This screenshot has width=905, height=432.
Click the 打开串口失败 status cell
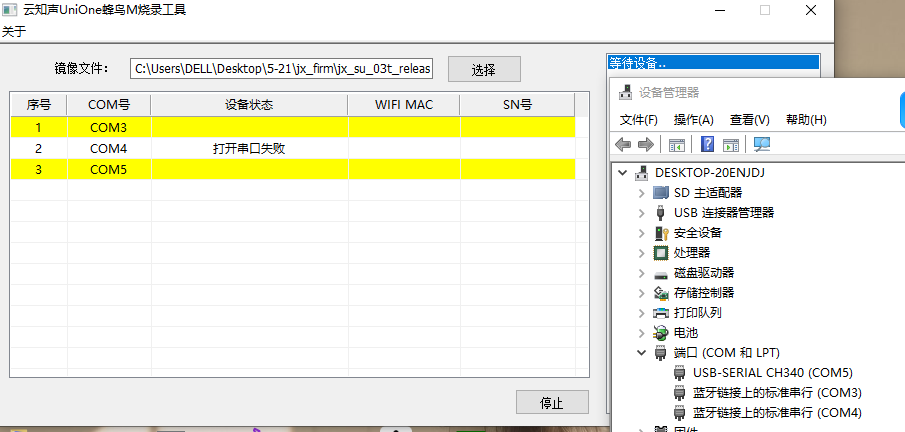pos(249,148)
